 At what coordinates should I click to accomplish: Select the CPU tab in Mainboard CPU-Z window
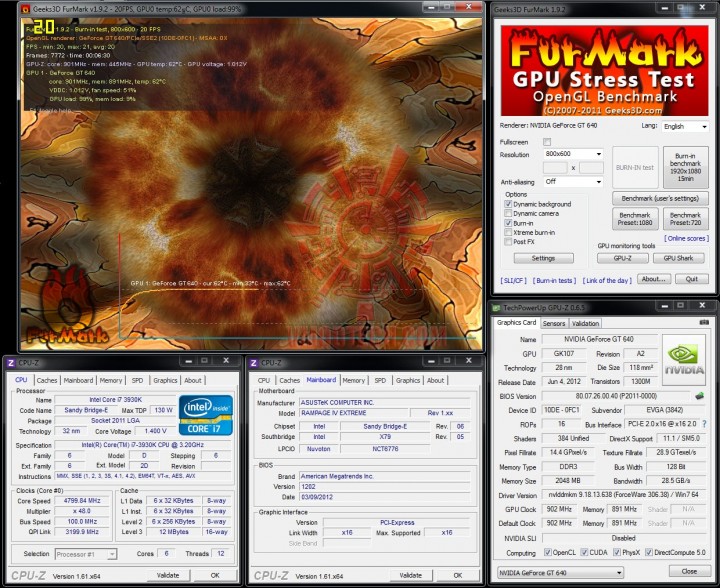point(264,381)
